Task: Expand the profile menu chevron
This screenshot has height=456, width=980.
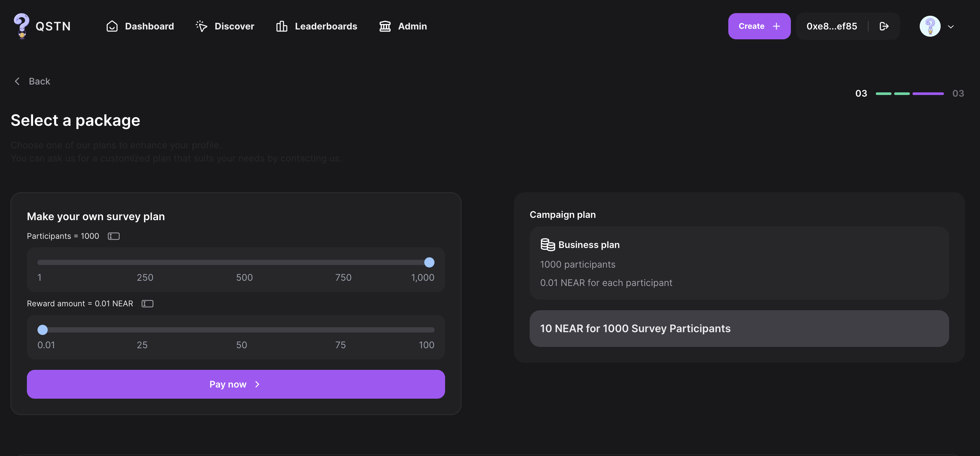Action: [x=951, y=27]
